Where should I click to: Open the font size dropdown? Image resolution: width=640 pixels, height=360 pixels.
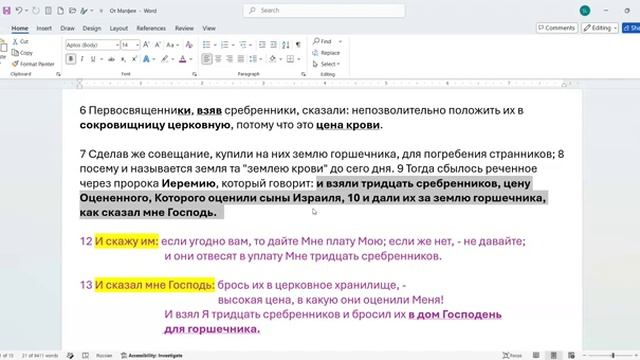(x=137, y=44)
